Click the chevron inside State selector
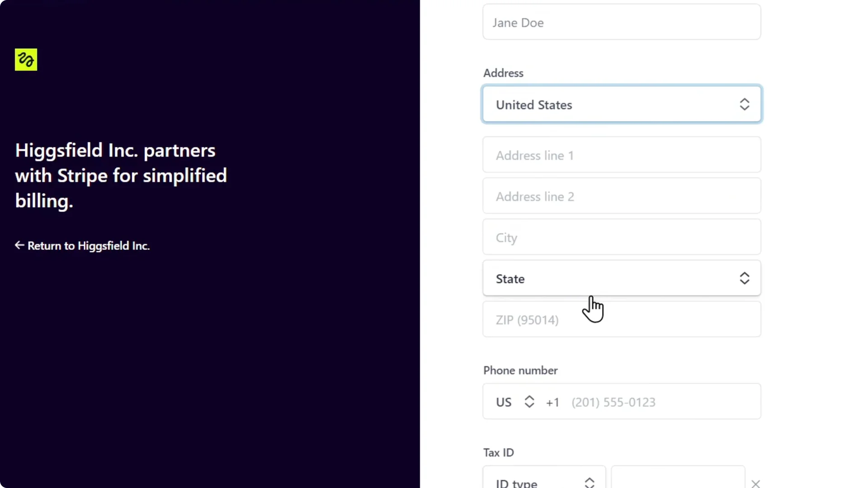The width and height of the screenshot is (868, 488). tap(744, 278)
